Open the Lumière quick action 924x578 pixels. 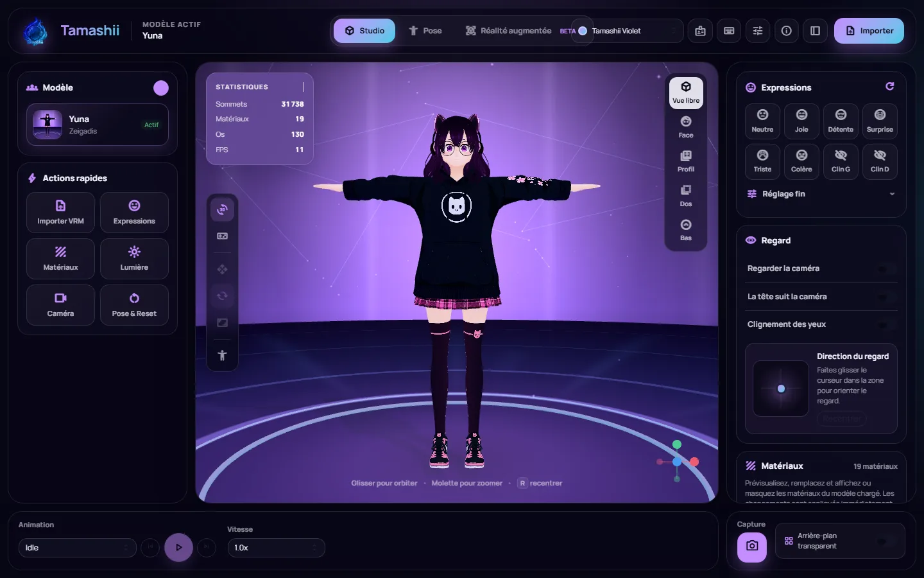coord(134,259)
